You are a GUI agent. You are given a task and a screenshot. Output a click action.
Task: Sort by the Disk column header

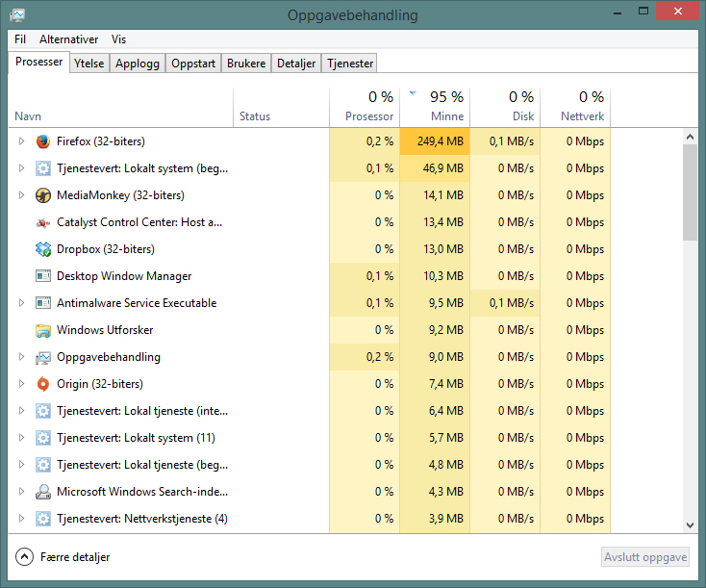pos(505,108)
